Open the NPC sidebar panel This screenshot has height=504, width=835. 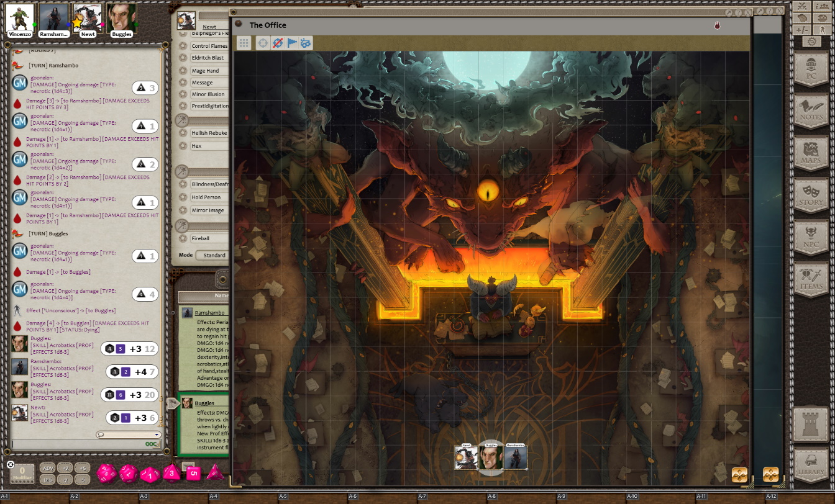pyautogui.click(x=811, y=237)
